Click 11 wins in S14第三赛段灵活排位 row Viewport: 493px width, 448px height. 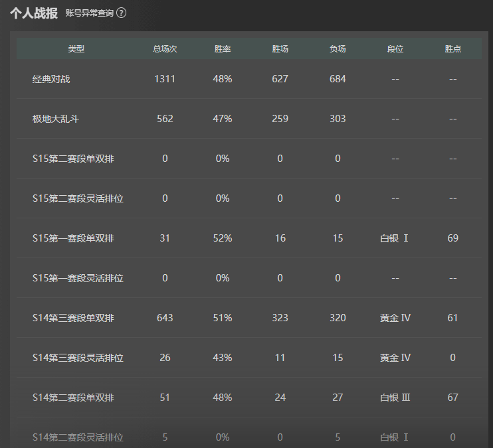[280, 358]
